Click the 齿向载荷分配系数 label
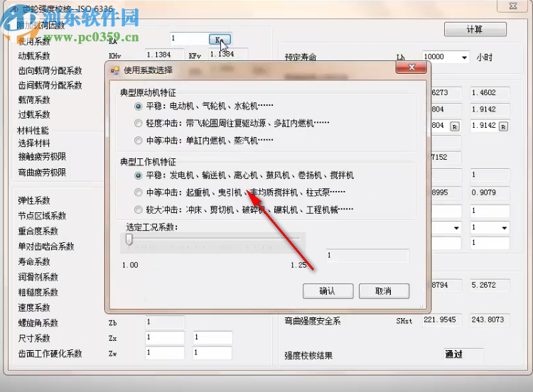 (x=50, y=70)
